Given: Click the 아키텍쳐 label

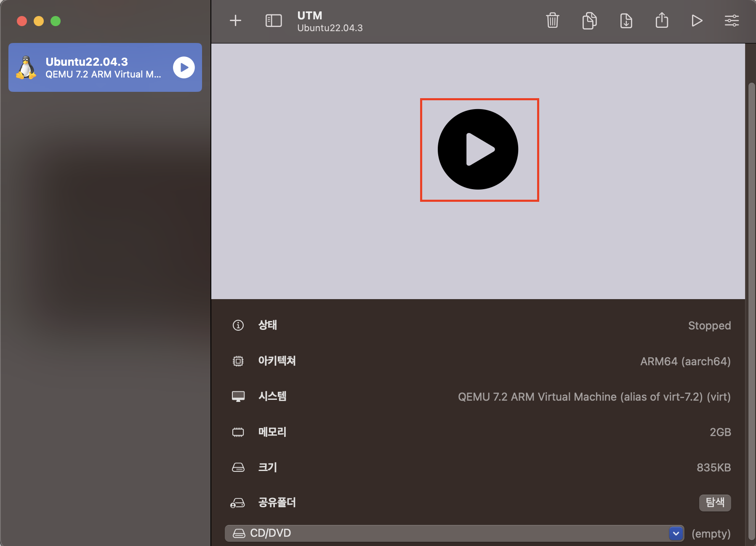Looking at the screenshot, I should 277,361.
